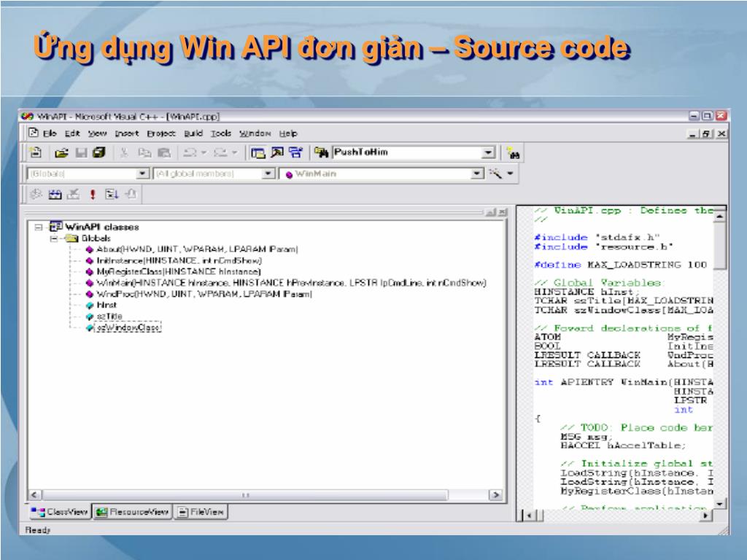Click workspace horizontal scrollbar left arrow
Image resolution: width=747 pixels, height=560 pixels.
coord(35,495)
